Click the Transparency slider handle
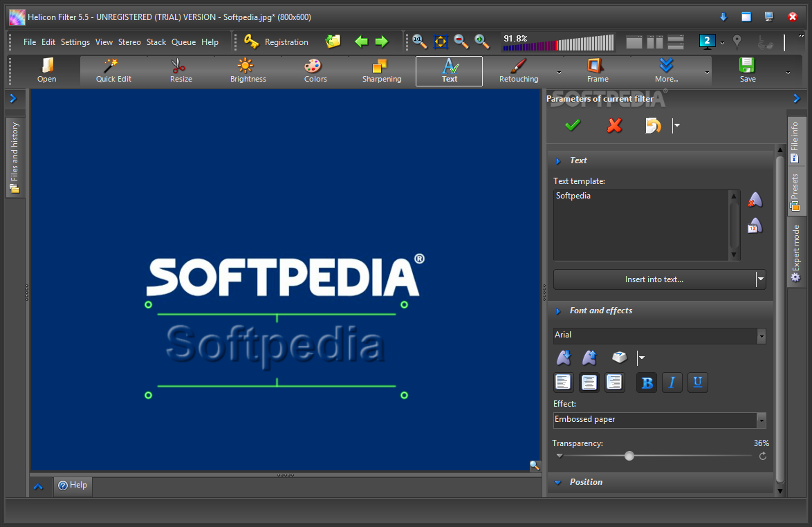Screen dimensions: 812x527 point(629,456)
